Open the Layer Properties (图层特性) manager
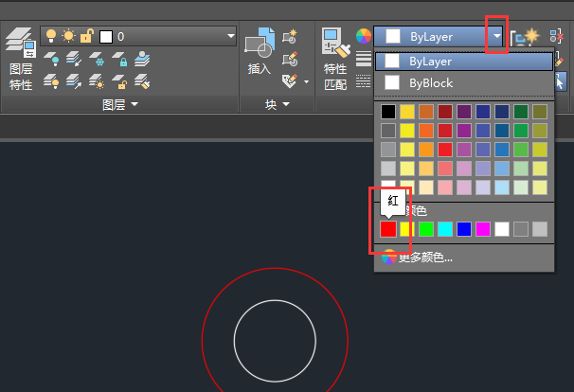 [x=21, y=59]
